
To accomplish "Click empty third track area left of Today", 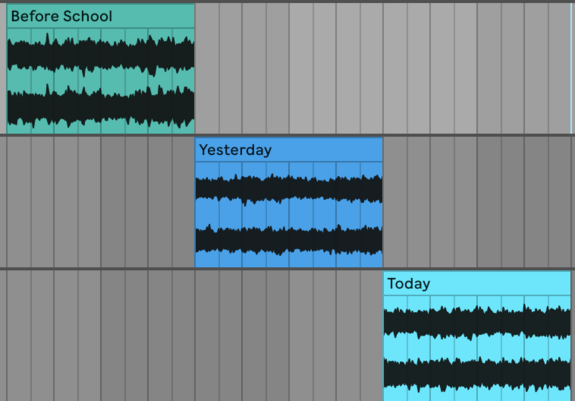I will click(191, 336).
